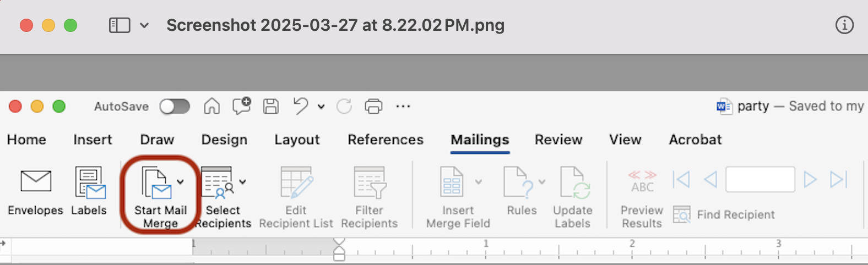This screenshot has width=868, height=265.
Task: Switch to the Home tab
Action: 26,140
